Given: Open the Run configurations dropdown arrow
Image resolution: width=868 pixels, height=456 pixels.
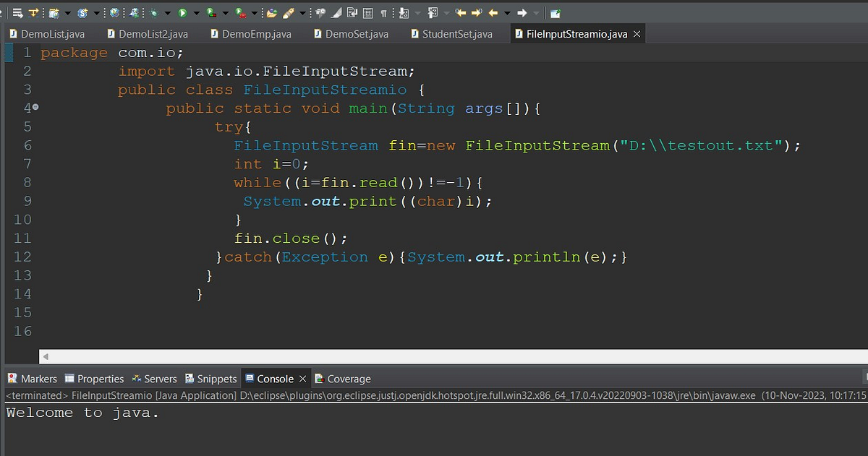Looking at the screenshot, I should point(197,12).
